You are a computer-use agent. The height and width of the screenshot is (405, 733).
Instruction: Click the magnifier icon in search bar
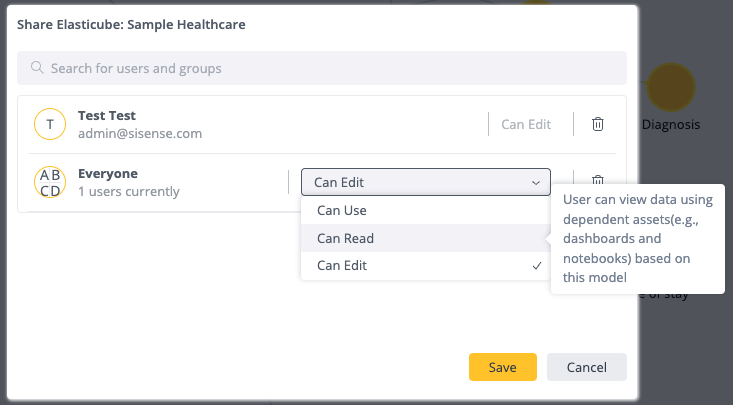tap(37, 68)
